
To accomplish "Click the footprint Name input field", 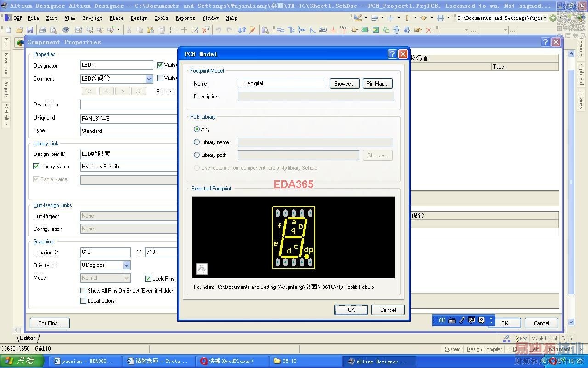I will point(282,83).
